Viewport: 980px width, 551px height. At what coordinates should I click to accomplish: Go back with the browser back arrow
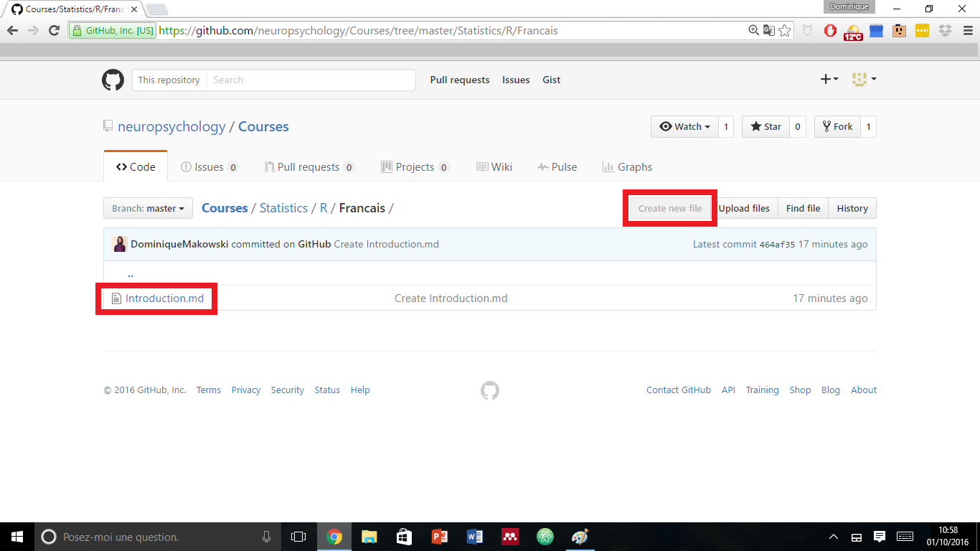[12, 31]
